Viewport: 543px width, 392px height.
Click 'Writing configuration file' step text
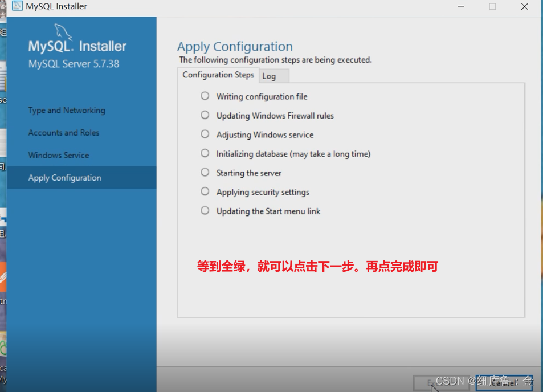click(262, 97)
